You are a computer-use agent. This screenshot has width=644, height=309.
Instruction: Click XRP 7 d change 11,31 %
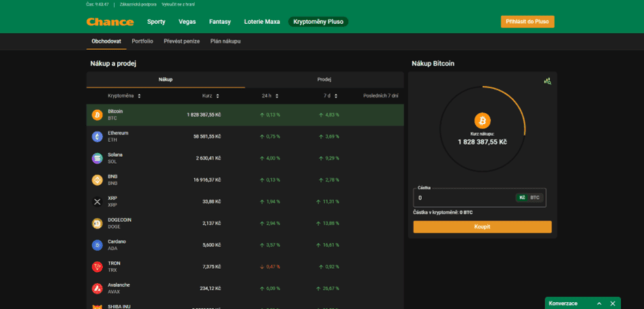(x=328, y=202)
